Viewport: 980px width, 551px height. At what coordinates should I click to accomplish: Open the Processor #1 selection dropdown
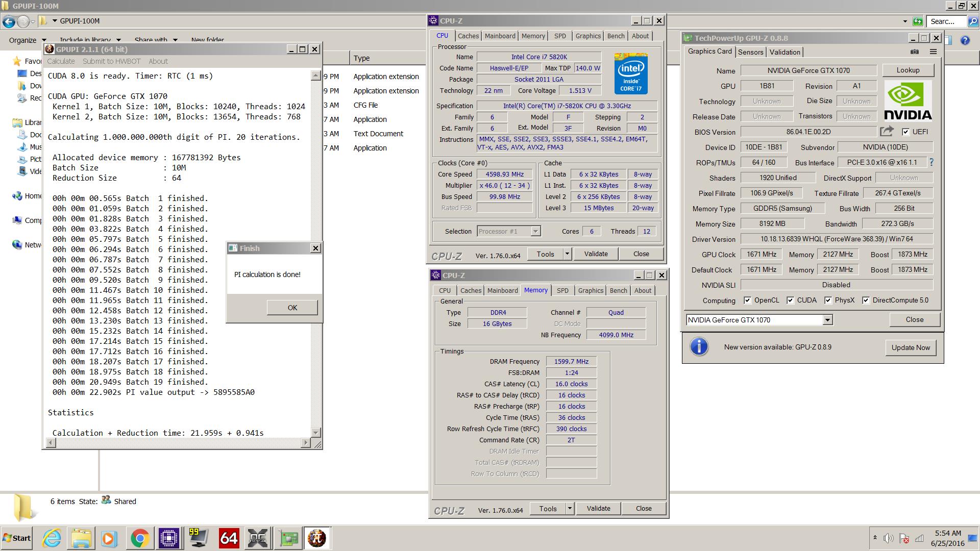[x=535, y=231]
